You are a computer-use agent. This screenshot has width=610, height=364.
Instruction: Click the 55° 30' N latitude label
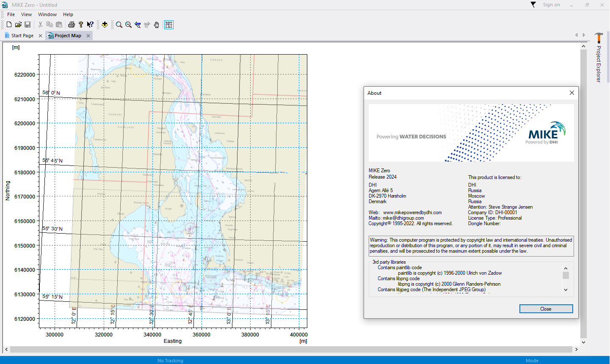[52, 229]
